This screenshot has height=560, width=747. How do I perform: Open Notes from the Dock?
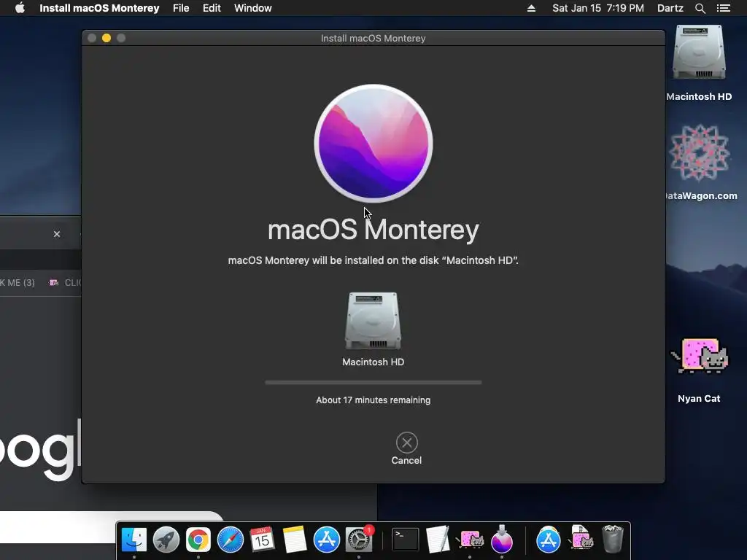(295, 540)
